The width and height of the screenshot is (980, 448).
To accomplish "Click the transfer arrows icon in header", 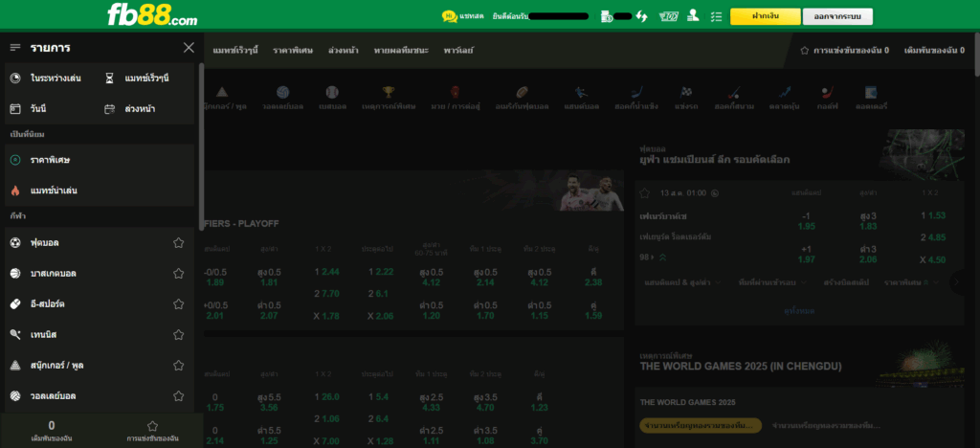I will pyautogui.click(x=642, y=16).
